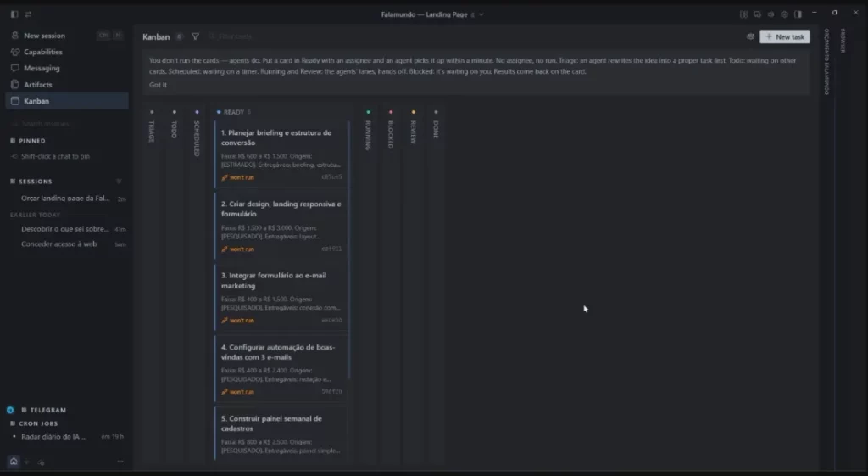Collapse the PINNED section
Image resolution: width=868 pixels, height=476 pixels.
point(28,141)
